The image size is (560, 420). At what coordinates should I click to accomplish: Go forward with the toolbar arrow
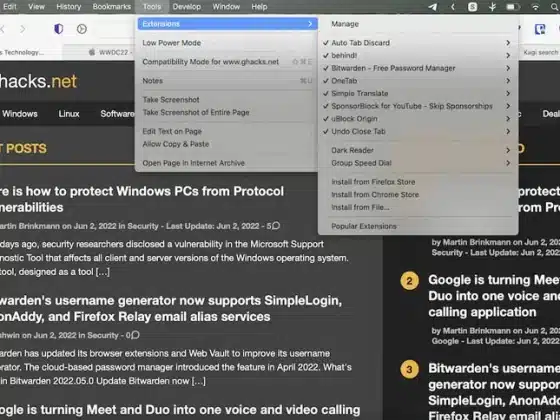(23, 29)
